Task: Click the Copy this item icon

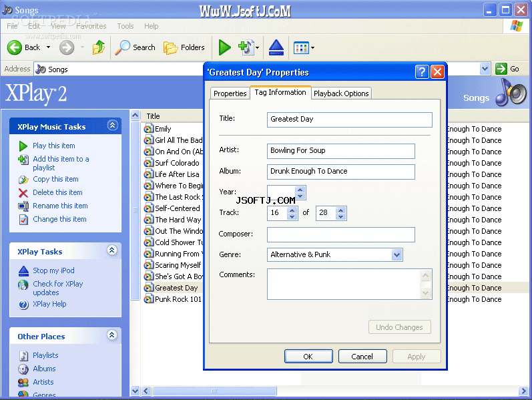Action: (23, 179)
